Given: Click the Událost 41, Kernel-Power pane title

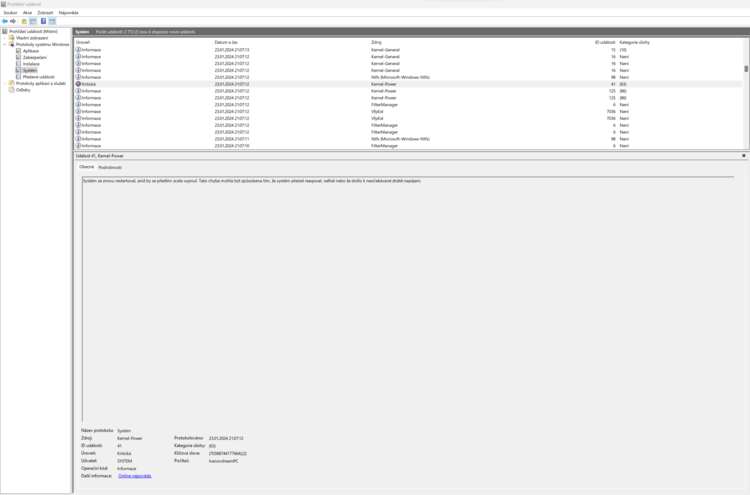Looking at the screenshot, I should (99, 156).
